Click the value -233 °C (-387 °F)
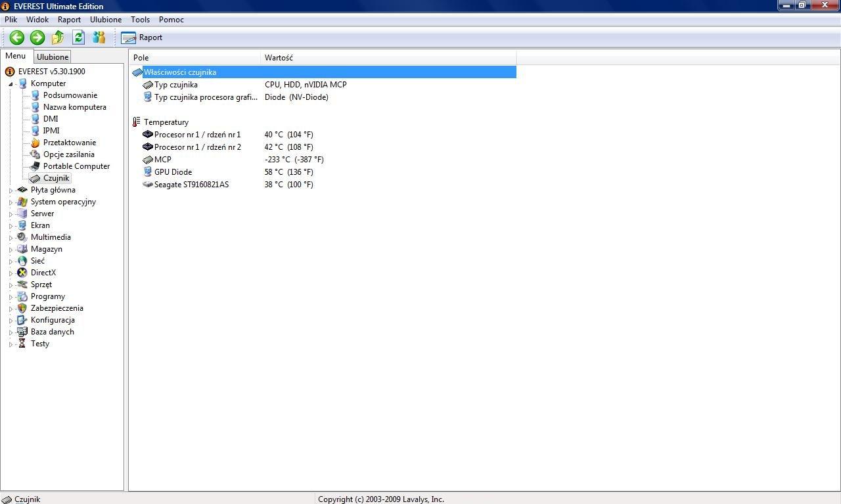Screen dimensions: 841x504 [294, 160]
